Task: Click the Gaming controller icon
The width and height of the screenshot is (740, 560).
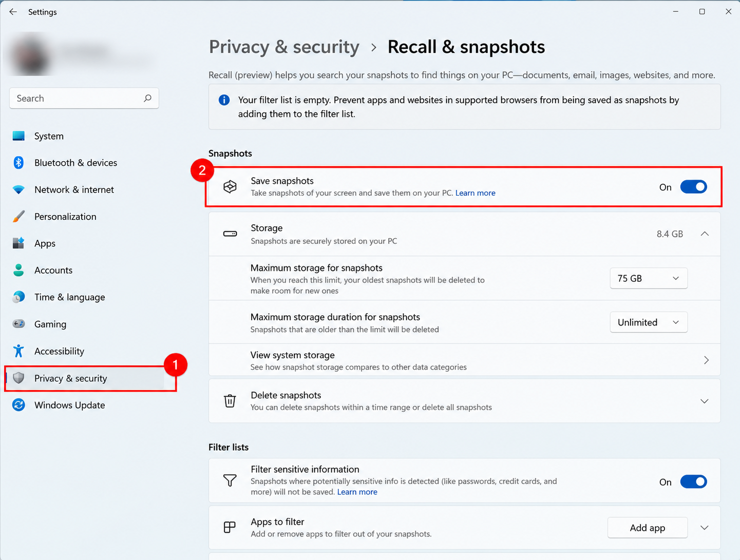Action: pyautogui.click(x=18, y=324)
